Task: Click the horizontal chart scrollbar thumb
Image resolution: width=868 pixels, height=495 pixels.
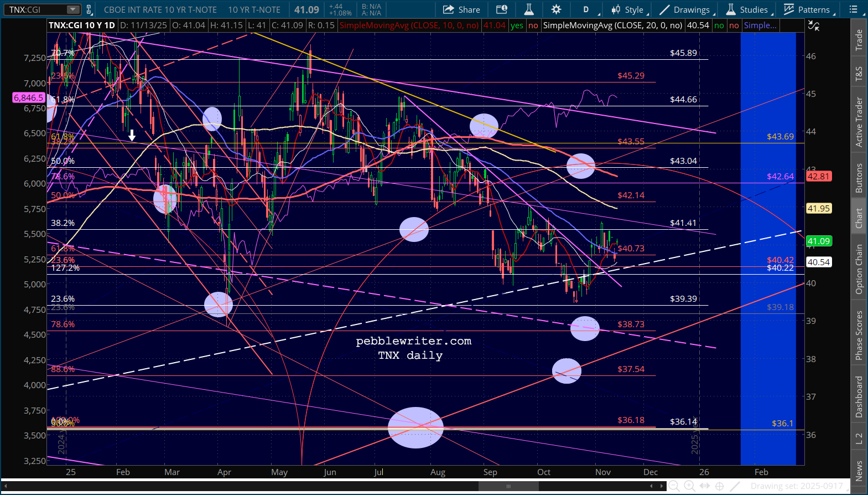Action: pyautogui.click(x=508, y=486)
